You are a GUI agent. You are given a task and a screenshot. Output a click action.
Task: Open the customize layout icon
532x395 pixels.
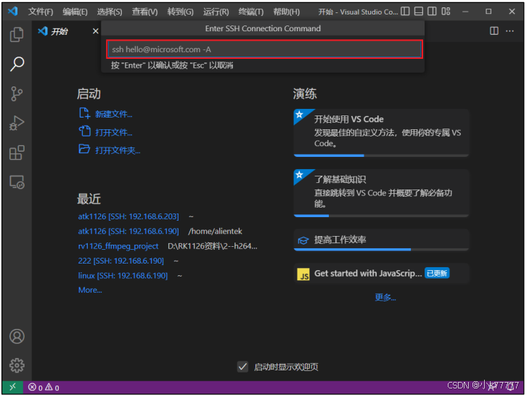coord(446,12)
